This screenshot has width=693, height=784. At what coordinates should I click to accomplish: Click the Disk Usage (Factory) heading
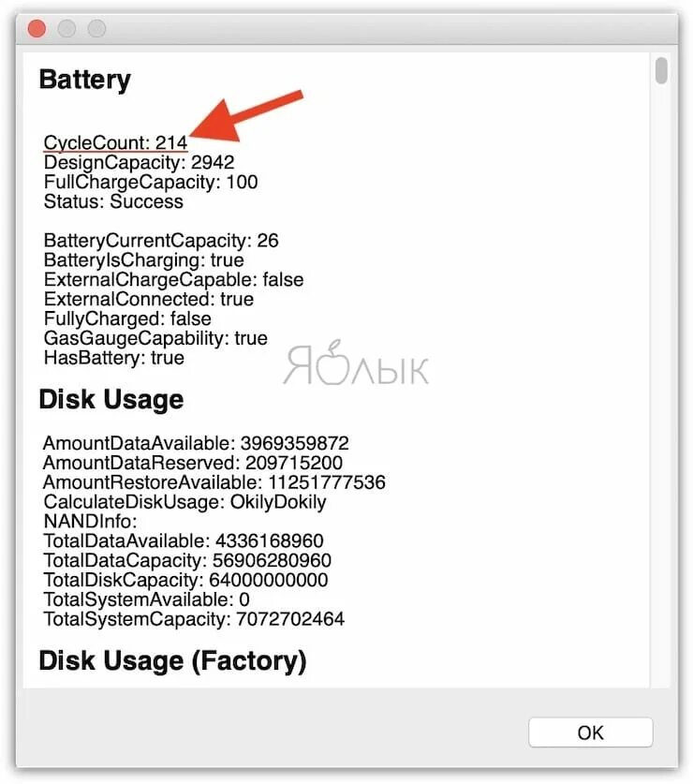172,661
